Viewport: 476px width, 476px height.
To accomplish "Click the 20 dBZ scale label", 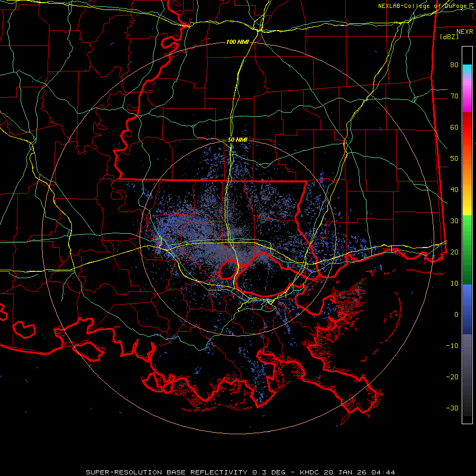I will point(454,252).
